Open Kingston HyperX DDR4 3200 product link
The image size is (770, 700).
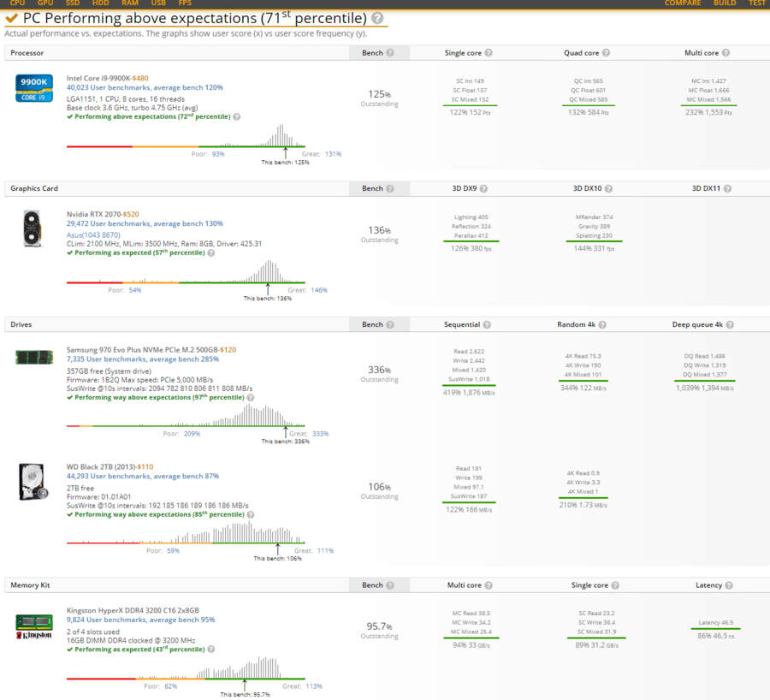point(133,611)
